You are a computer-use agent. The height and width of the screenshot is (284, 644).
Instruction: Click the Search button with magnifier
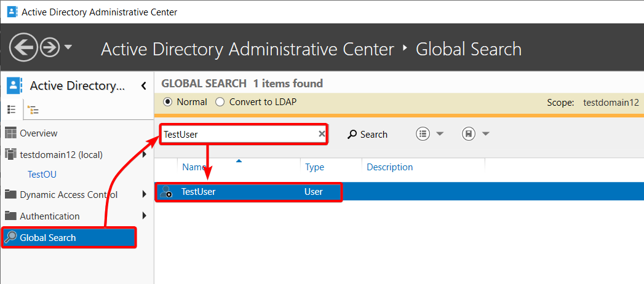pos(367,134)
